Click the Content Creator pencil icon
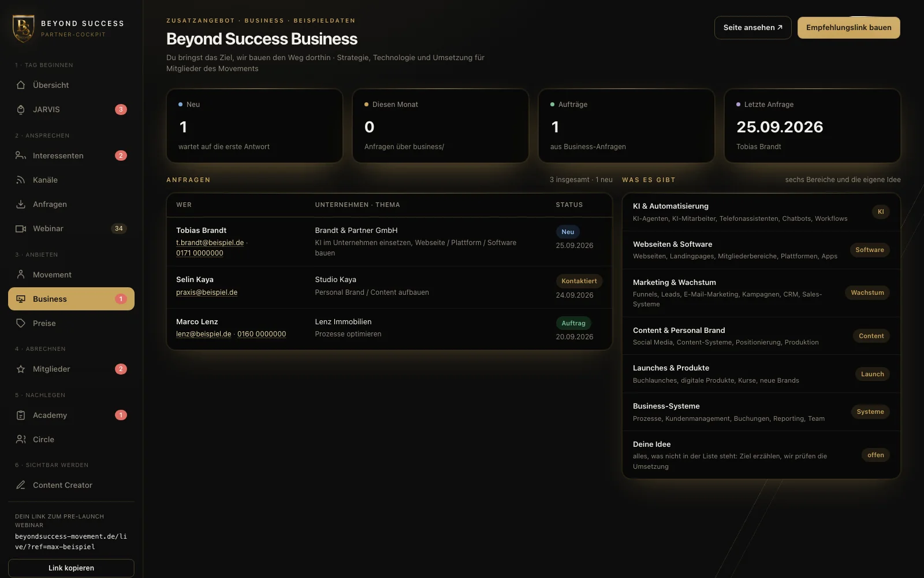924x578 pixels. 21,485
